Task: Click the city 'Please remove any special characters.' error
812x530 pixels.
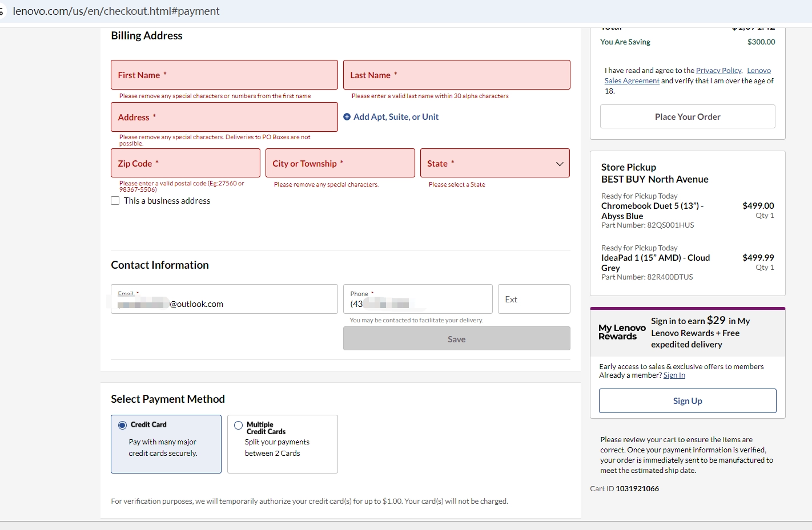Action: [326, 185]
